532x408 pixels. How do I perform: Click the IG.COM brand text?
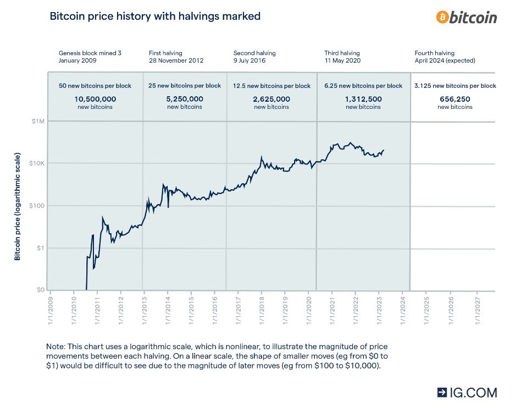pyautogui.click(x=473, y=392)
